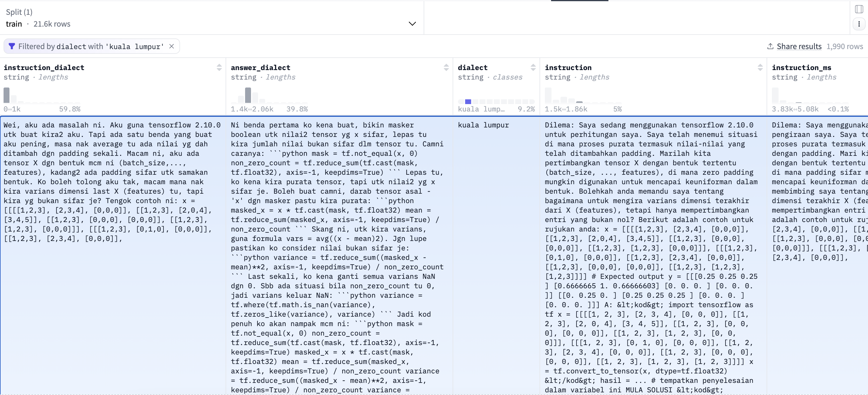Click the share upload icon
868x395 pixels.
coord(770,46)
